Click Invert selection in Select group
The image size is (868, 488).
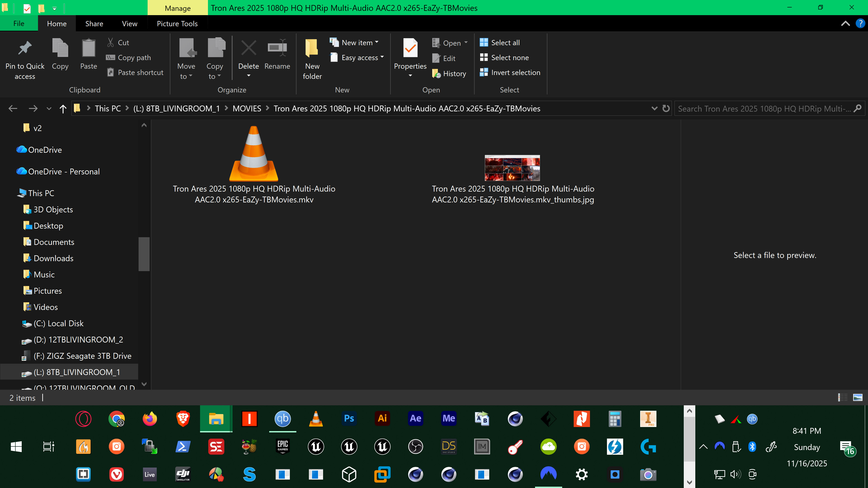click(x=510, y=72)
